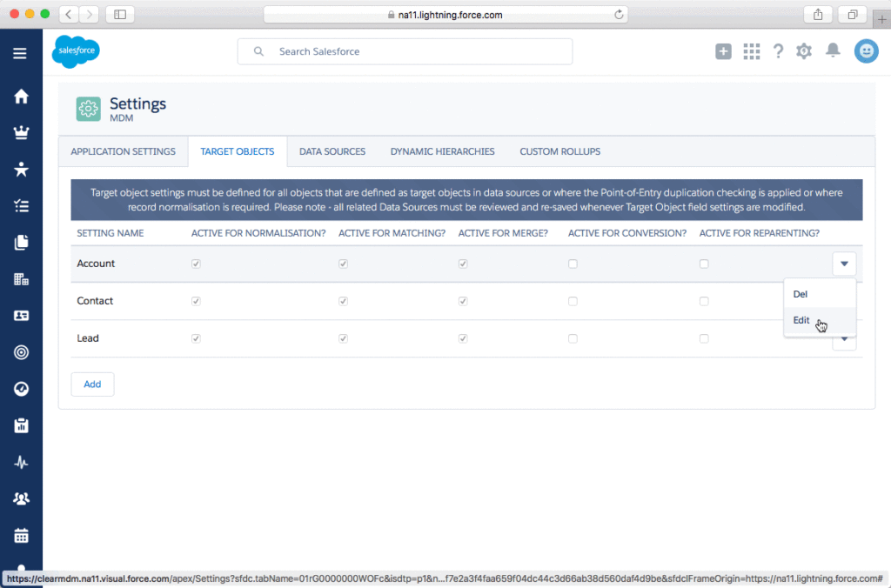
Task: Create a new item with the plus icon
Action: pos(723,51)
